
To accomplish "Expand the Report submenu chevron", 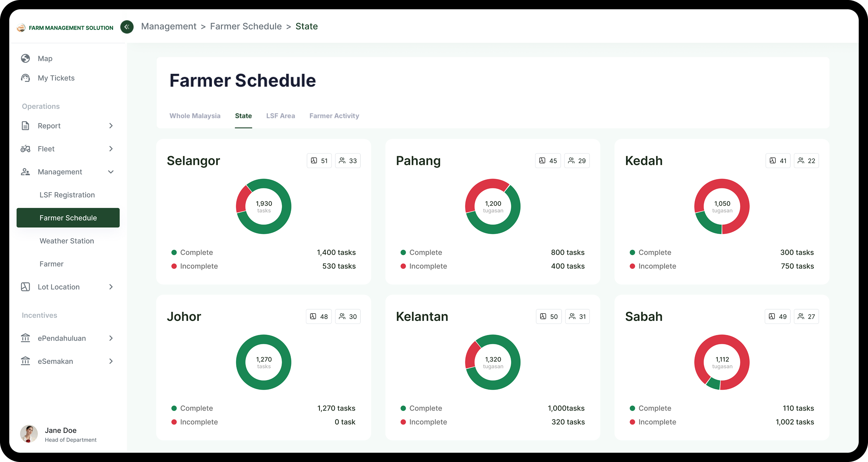I will point(111,126).
